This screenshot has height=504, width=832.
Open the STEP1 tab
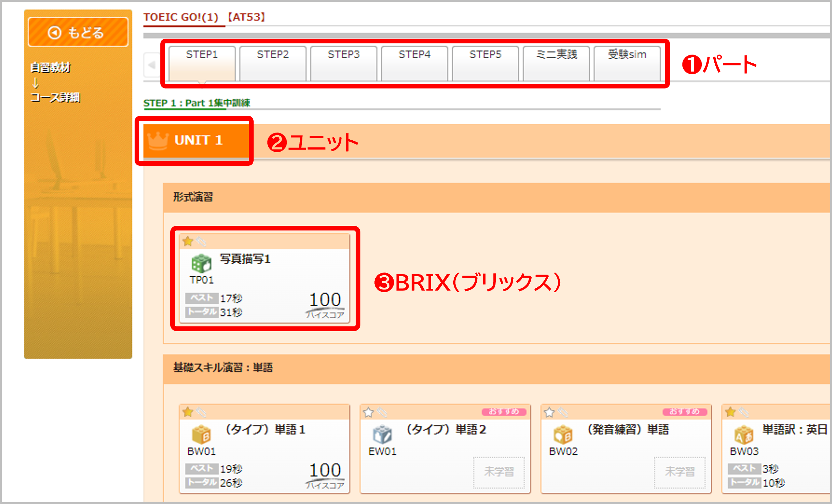tap(202, 64)
